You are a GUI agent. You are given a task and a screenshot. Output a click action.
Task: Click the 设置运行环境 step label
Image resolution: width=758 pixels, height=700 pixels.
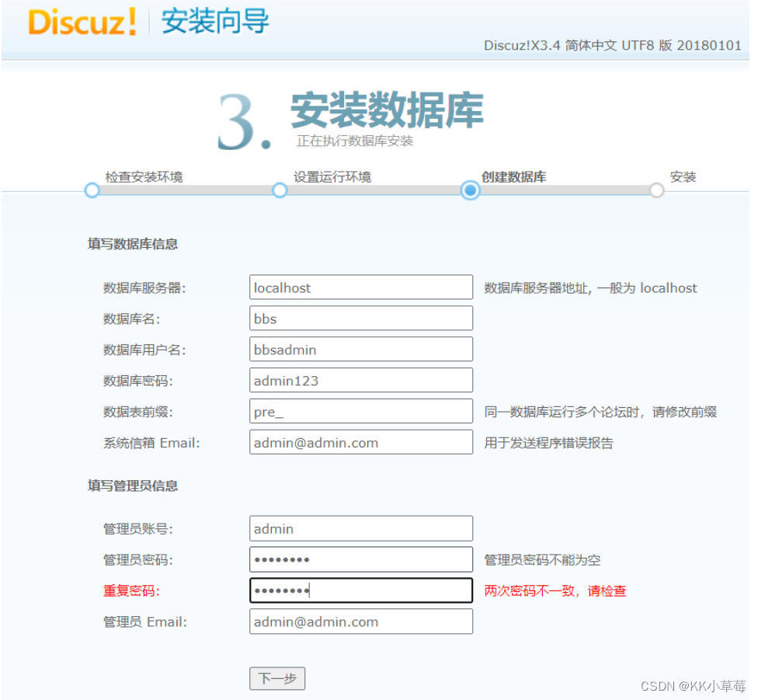click(x=332, y=177)
